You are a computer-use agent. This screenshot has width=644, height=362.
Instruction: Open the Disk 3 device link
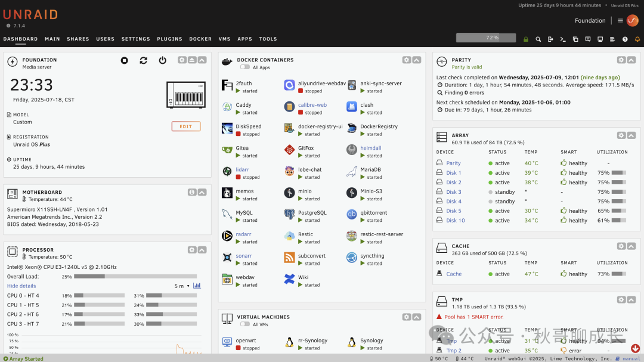click(454, 192)
